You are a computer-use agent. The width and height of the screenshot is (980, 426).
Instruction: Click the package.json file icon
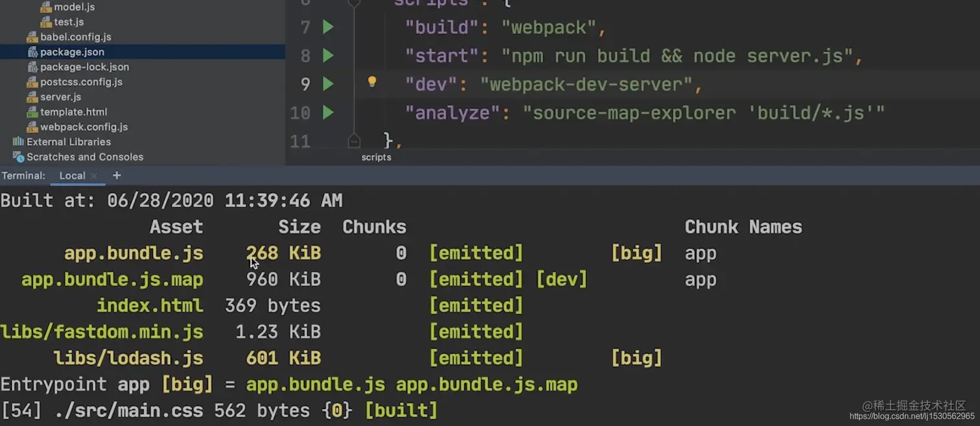coord(32,52)
